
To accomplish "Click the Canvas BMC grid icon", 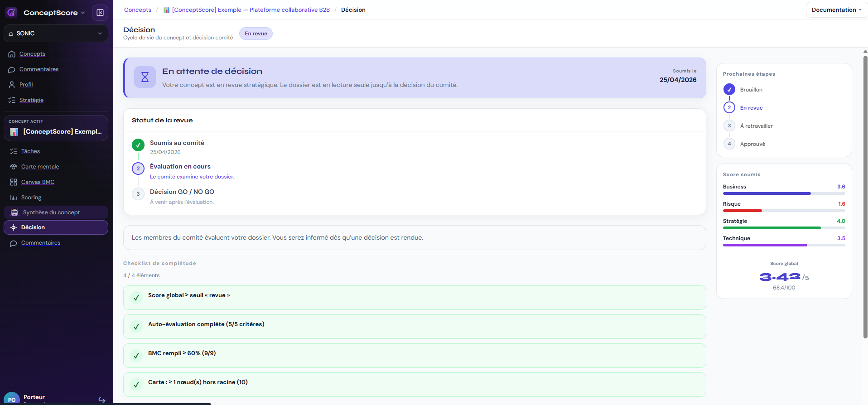I will 14,182.
